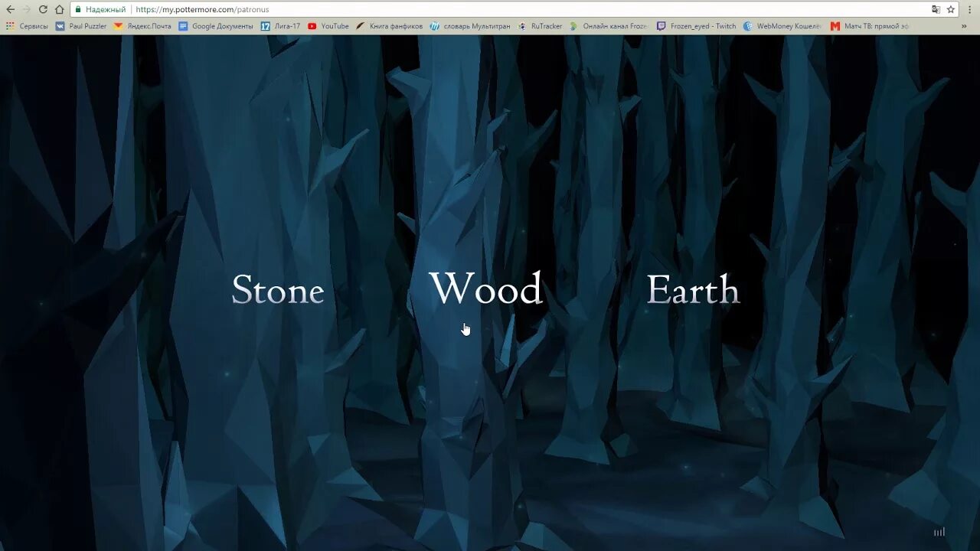Open the Онлайн канал Frozen bookmark
The image size is (980, 551).
pos(608,26)
